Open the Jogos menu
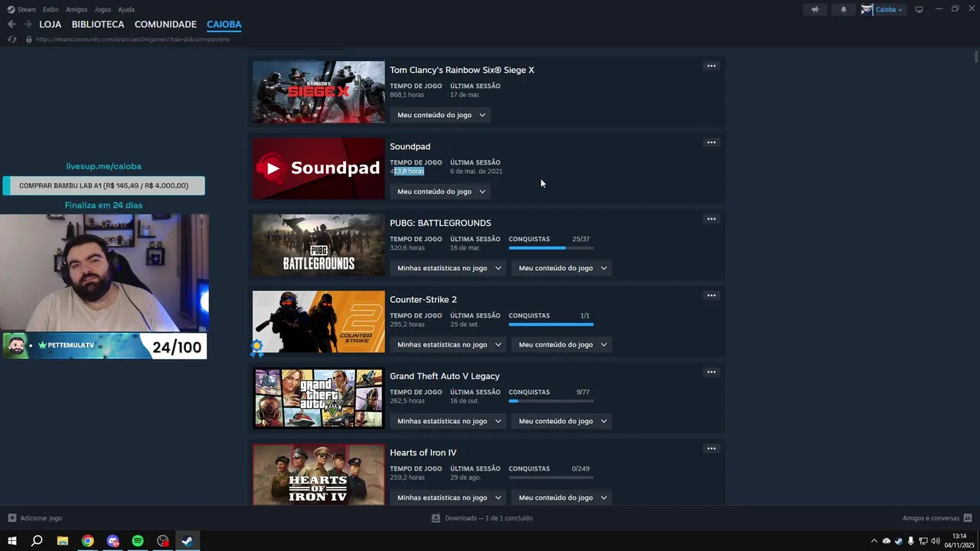Screen dimensions: 980x551 (x=103, y=9)
